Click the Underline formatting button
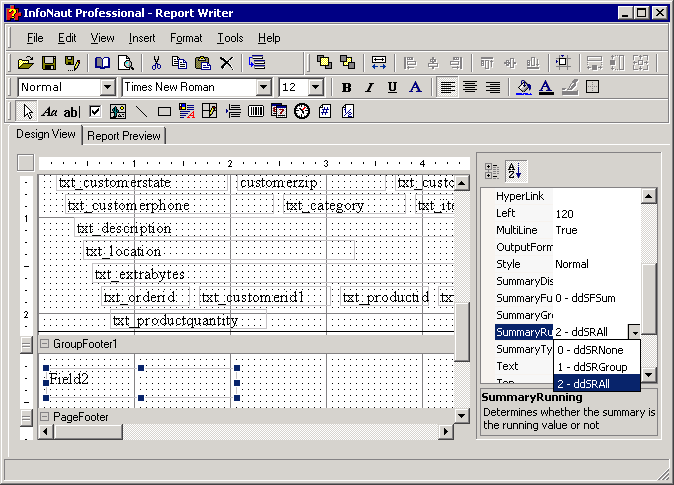 click(x=392, y=87)
